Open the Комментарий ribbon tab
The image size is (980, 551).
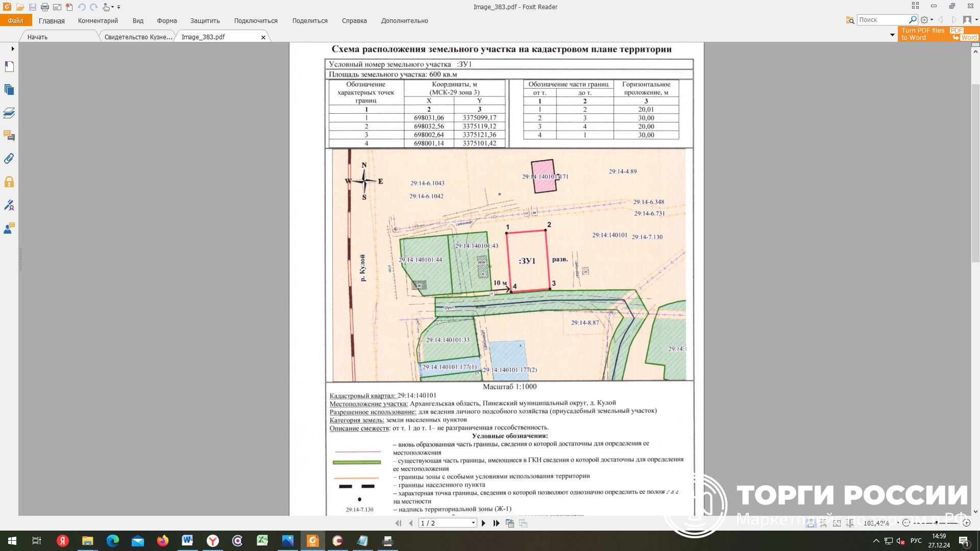click(97, 21)
